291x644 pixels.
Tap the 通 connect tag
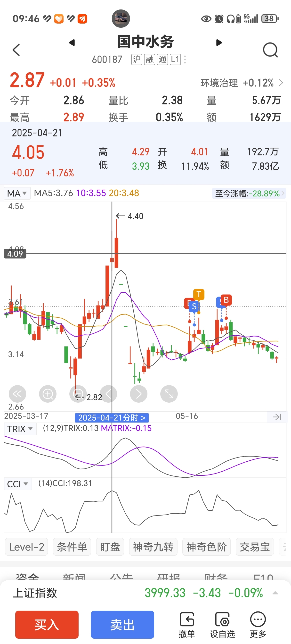click(x=162, y=59)
